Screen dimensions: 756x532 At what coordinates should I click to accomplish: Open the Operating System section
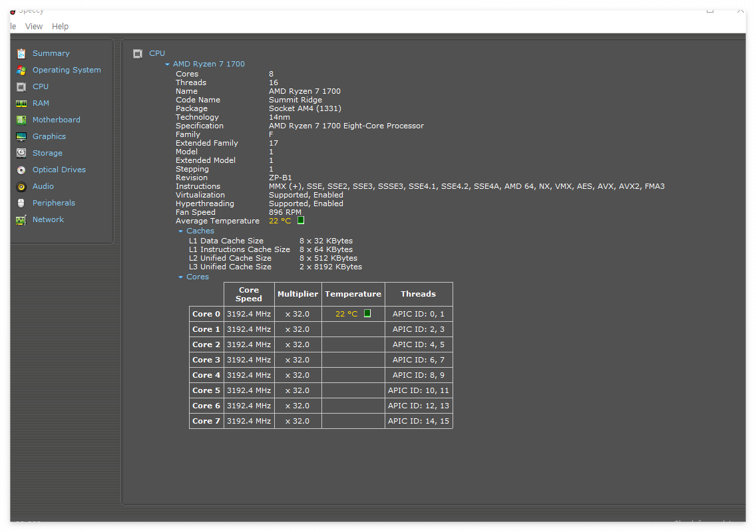(x=67, y=70)
